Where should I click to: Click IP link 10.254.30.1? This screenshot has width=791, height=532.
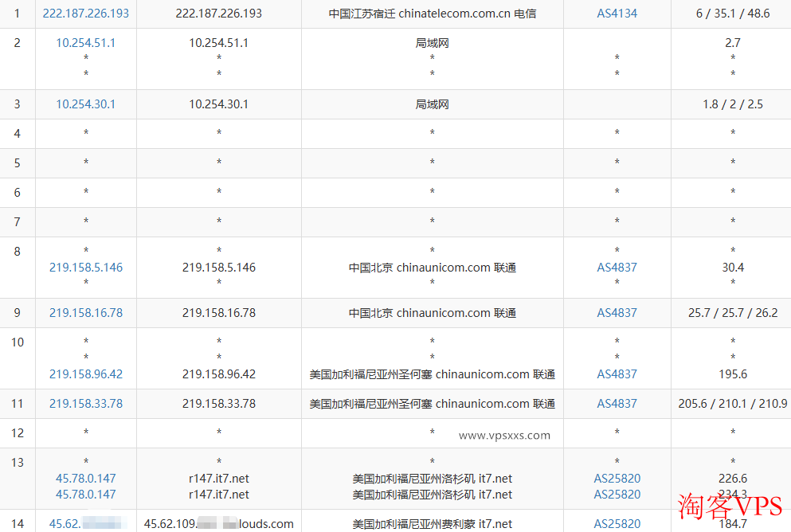click(86, 104)
